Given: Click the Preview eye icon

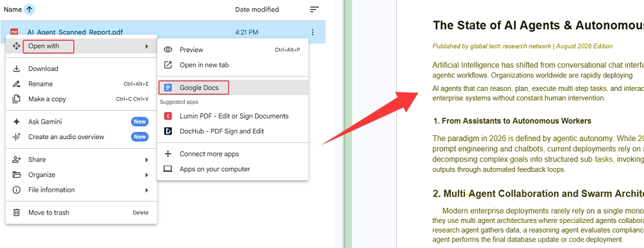Looking at the screenshot, I should [168, 50].
